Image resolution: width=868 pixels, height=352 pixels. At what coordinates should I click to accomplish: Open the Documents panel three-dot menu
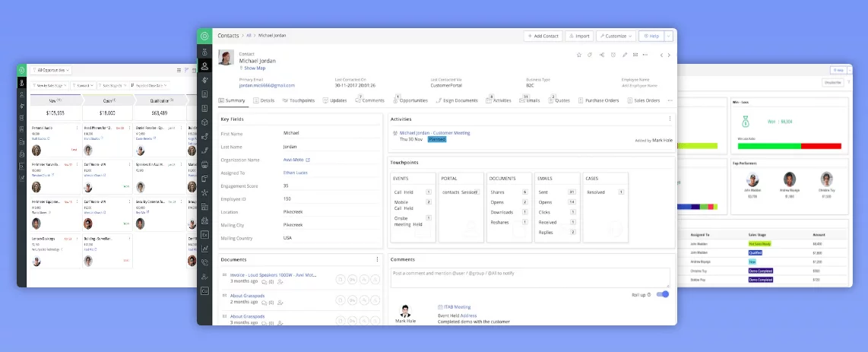click(377, 259)
